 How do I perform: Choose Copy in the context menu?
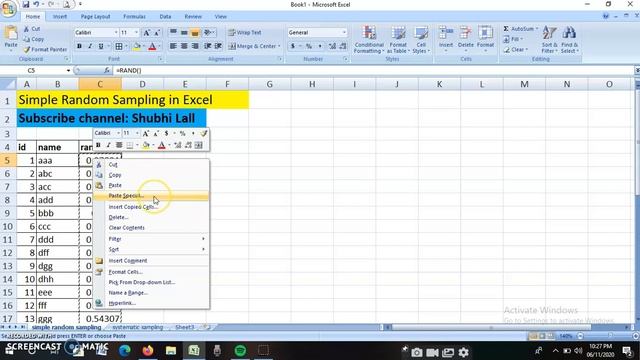tap(151, 175)
